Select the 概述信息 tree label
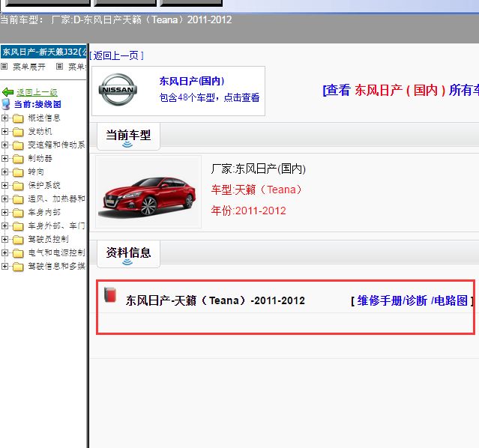Viewport: 479px width, 448px height. point(44,118)
